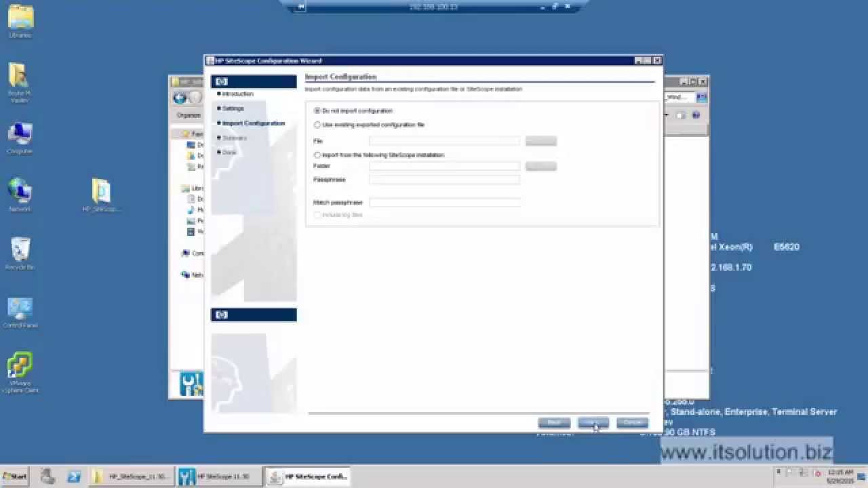
Task: Open the Network desktop icon
Action: pos(20,195)
